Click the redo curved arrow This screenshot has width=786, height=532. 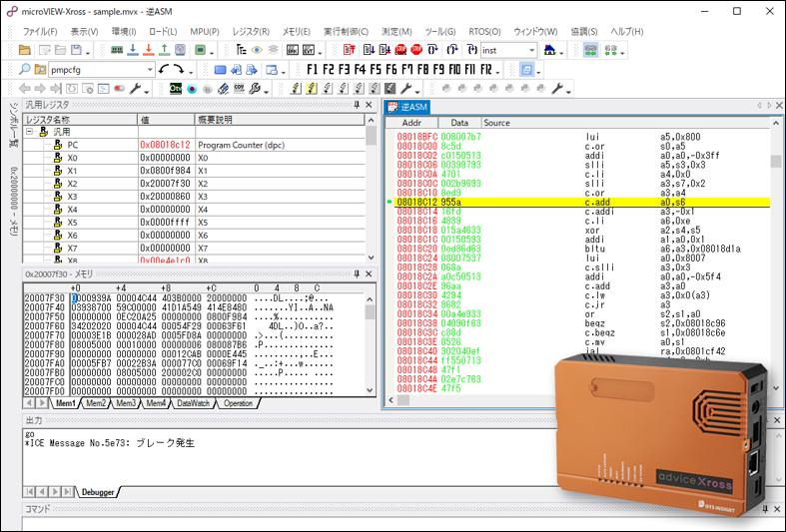[x=179, y=70]
